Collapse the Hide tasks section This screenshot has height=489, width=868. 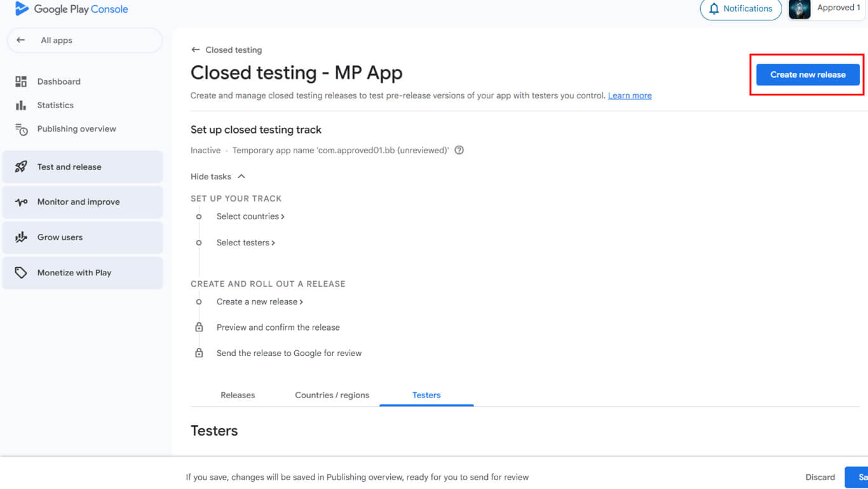click(217, 177)
